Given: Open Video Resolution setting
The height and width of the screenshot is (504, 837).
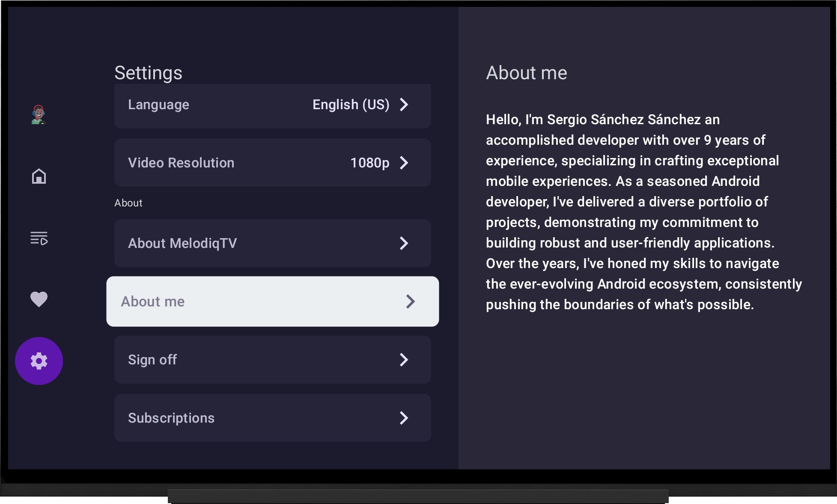Looking at the screenshot, I should pos(273,163).
